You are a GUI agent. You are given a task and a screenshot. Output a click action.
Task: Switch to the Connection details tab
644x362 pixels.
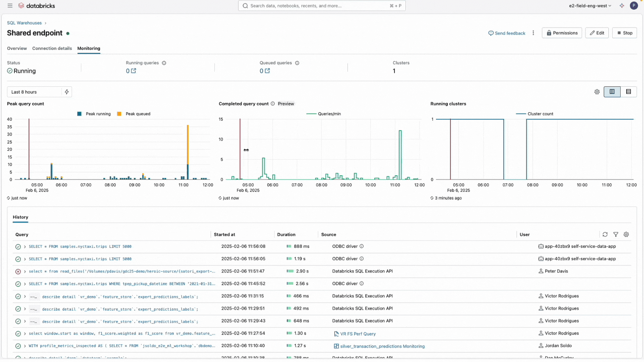(52, 48)
